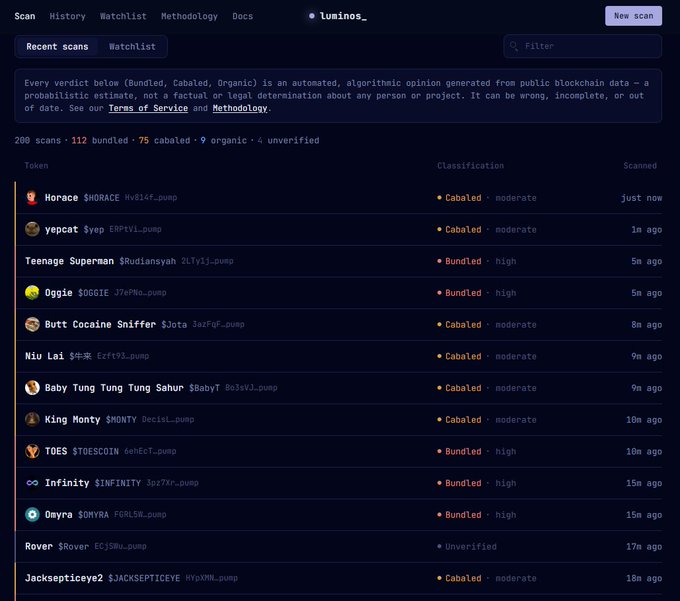Open the History nav item
This screenshot has height=601, width=680.
[67, 16]
